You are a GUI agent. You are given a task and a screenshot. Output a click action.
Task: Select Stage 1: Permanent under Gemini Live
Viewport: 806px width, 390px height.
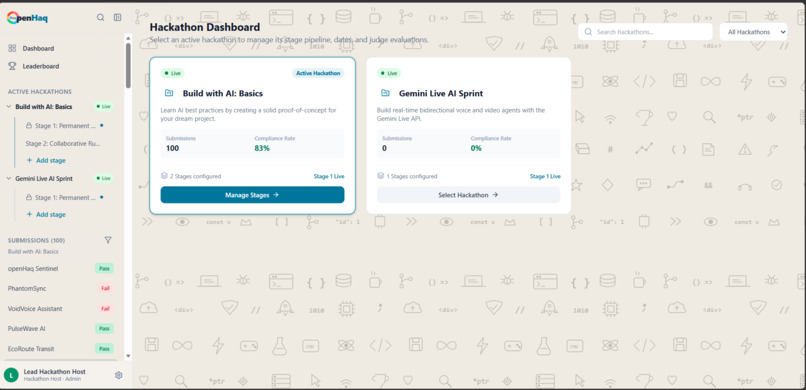(x=65, y=197)
